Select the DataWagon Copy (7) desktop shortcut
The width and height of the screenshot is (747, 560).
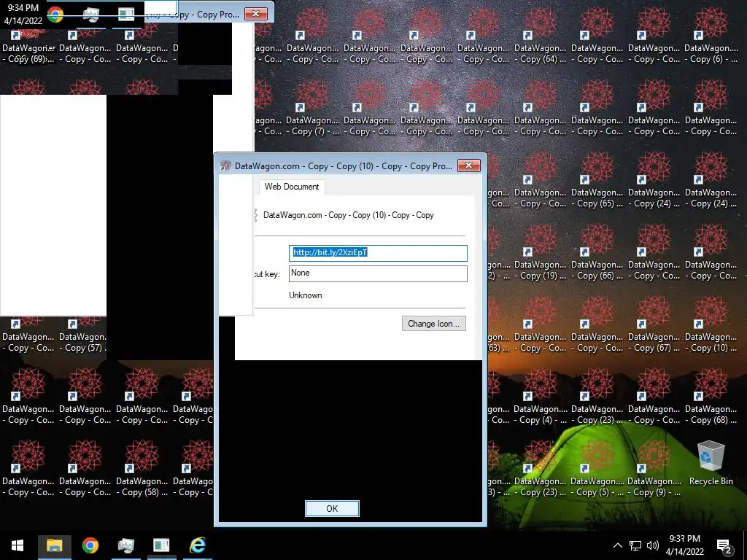click(x=312, y=109)
